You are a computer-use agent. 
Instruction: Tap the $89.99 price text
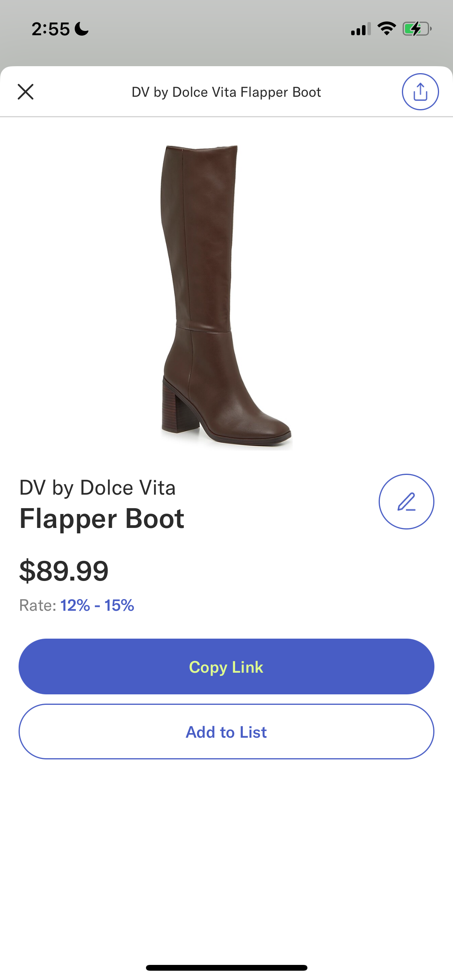point(64,571)
